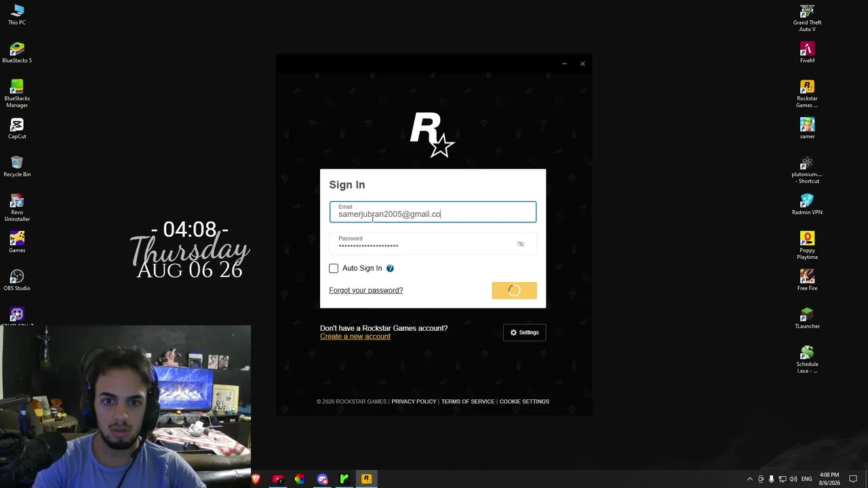
Task: Open the network icon in system tray
Action: coord(783,479)
